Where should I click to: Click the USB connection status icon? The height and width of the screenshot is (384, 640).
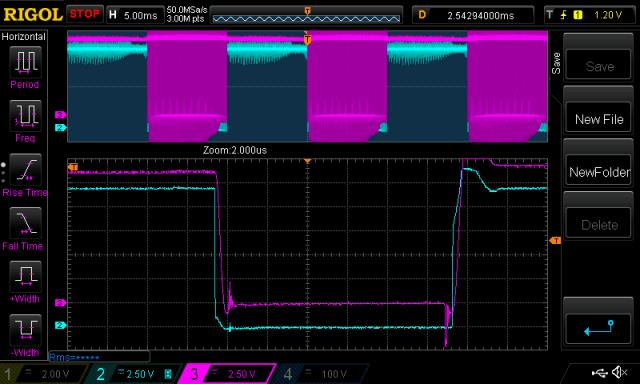(x=599, y=373)
